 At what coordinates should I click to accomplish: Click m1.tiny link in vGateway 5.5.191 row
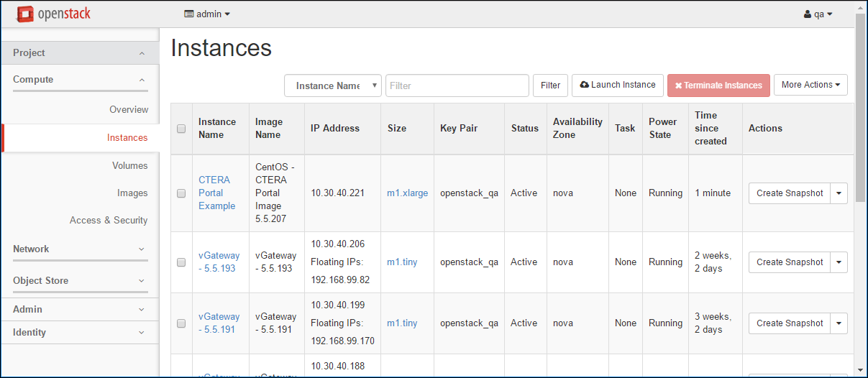click(402, 323)
